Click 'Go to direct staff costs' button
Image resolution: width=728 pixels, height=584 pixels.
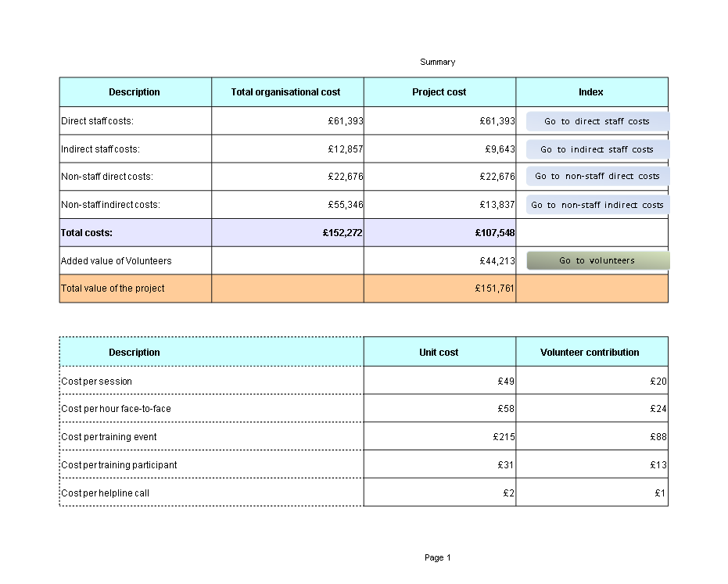coord(597,121)
